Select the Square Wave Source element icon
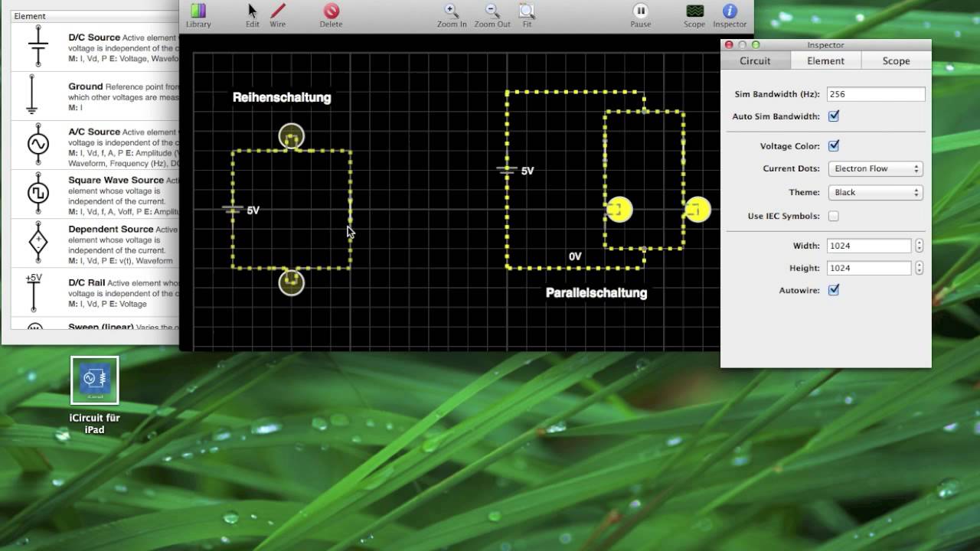The image size is (980, 551). [38, 193]
